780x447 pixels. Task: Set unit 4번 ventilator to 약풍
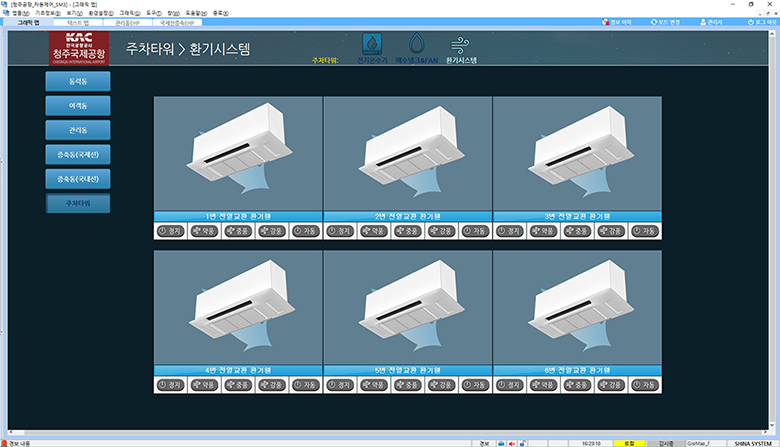204,385
